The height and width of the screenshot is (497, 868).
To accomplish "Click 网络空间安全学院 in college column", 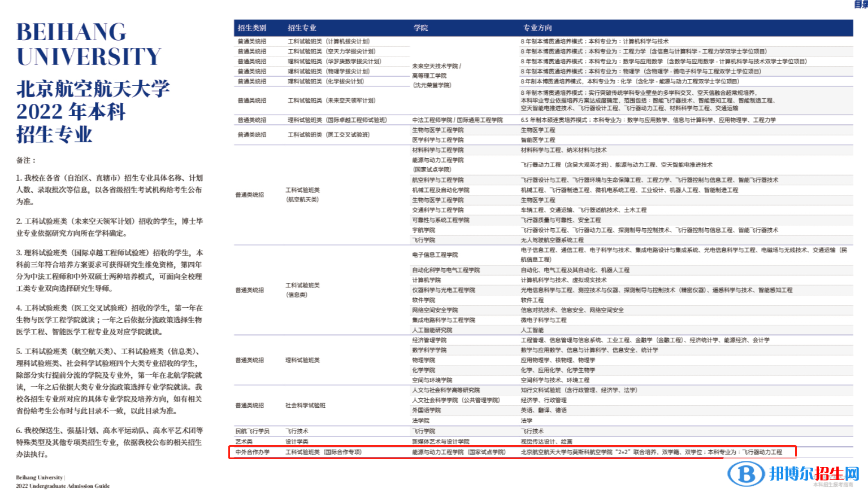I will [x=435, y=310].
